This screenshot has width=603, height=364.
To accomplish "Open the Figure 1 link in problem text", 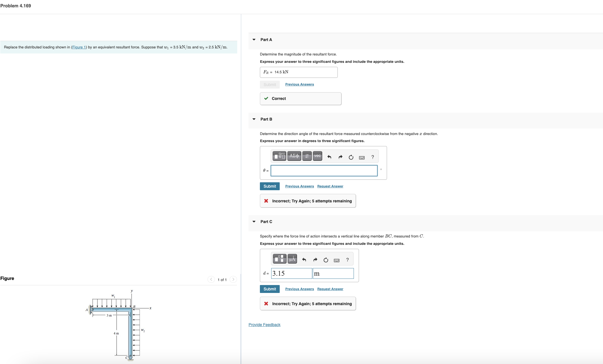I will [79, 47].
